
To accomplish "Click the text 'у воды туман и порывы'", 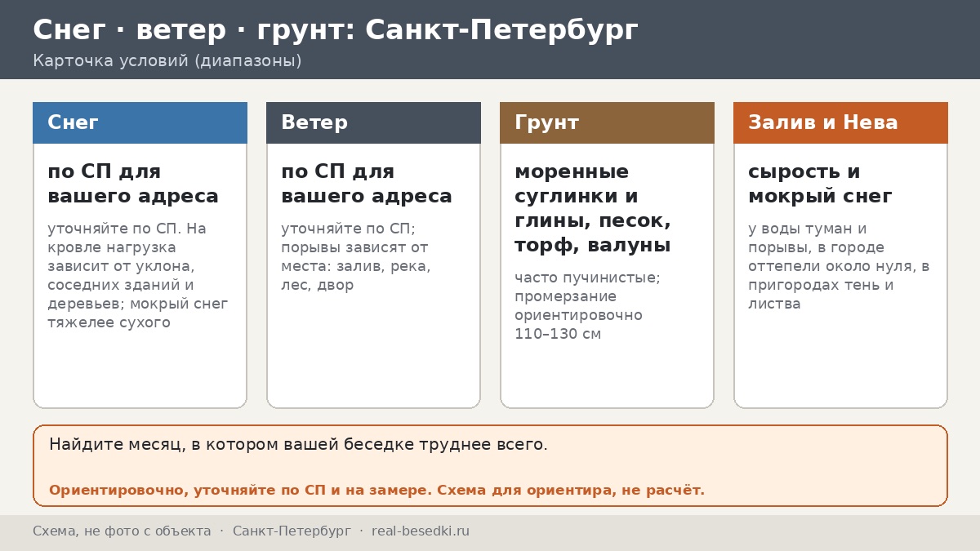I will (x=808, y=238).
